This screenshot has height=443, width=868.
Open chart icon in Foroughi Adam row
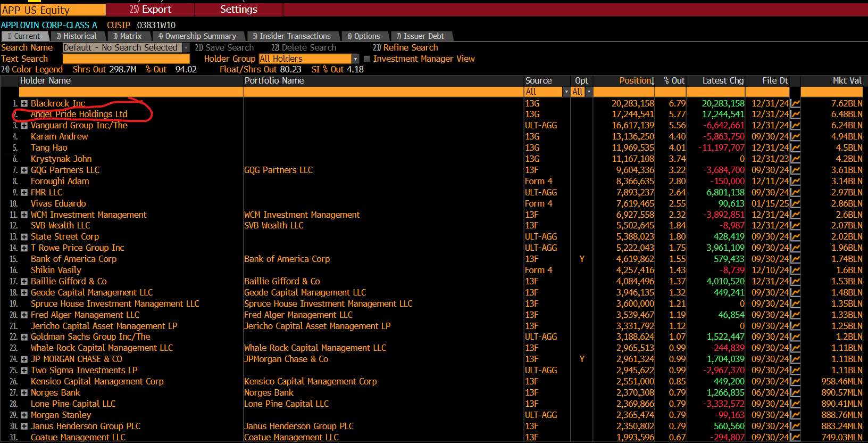[x=795, y=182]
